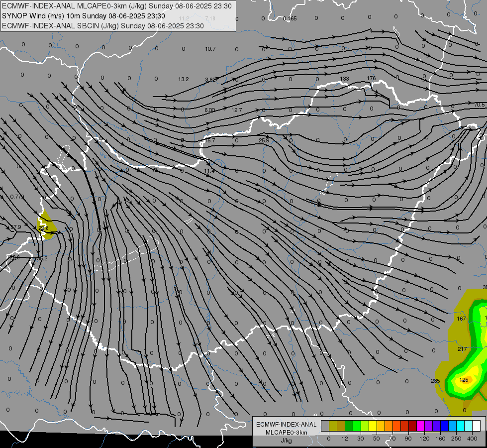Pick the dark green legend swatch
The width and height of the screenshot is (487, 448).
[349, 426]
